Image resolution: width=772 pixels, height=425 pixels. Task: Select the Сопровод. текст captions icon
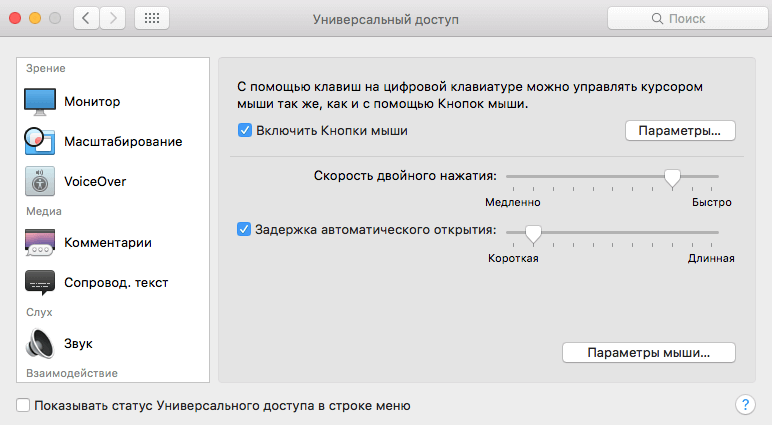click(40, 283)
